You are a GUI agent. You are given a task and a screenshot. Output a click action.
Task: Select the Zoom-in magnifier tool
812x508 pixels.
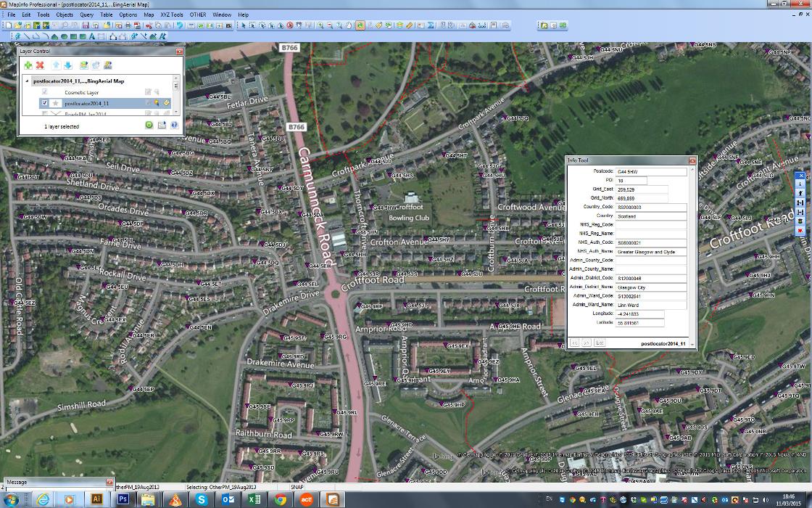tap(320, 26)
